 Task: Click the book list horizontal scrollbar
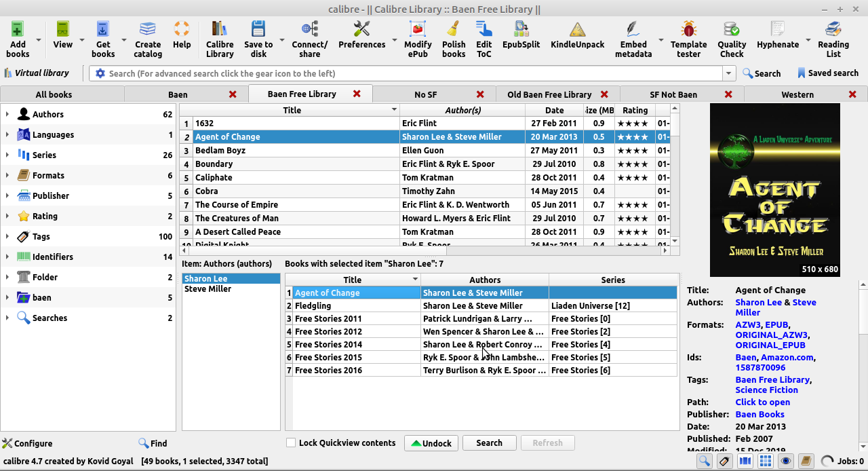425,250
